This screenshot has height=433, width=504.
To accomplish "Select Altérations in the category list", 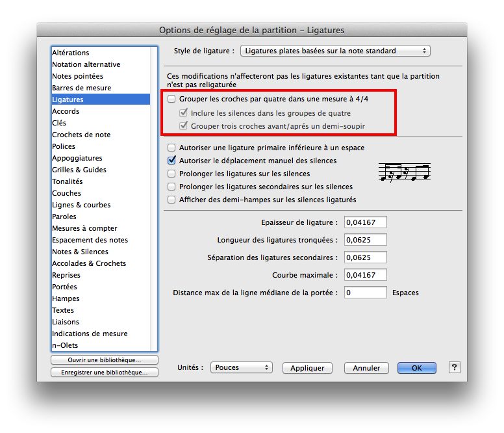I will tap(71, 53).
